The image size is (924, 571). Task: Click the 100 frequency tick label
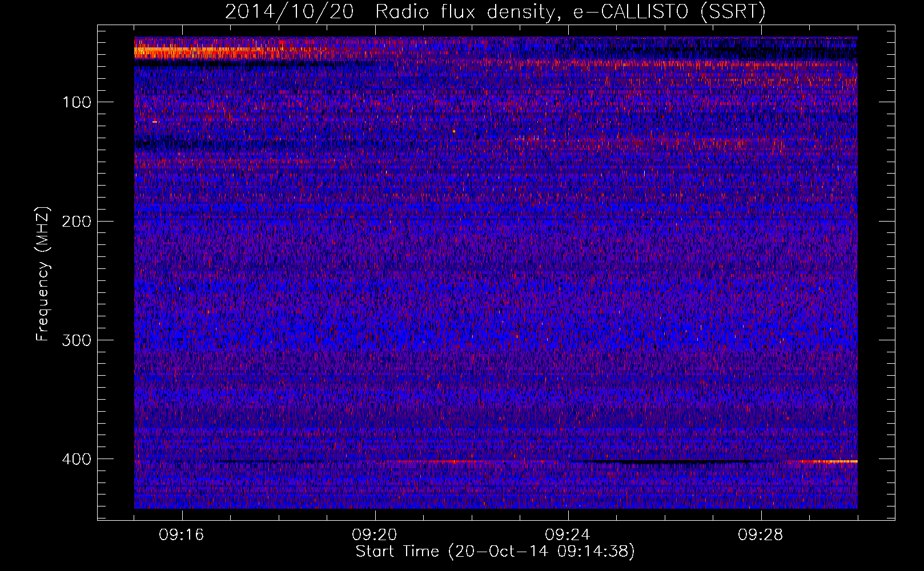coord(77,102)
